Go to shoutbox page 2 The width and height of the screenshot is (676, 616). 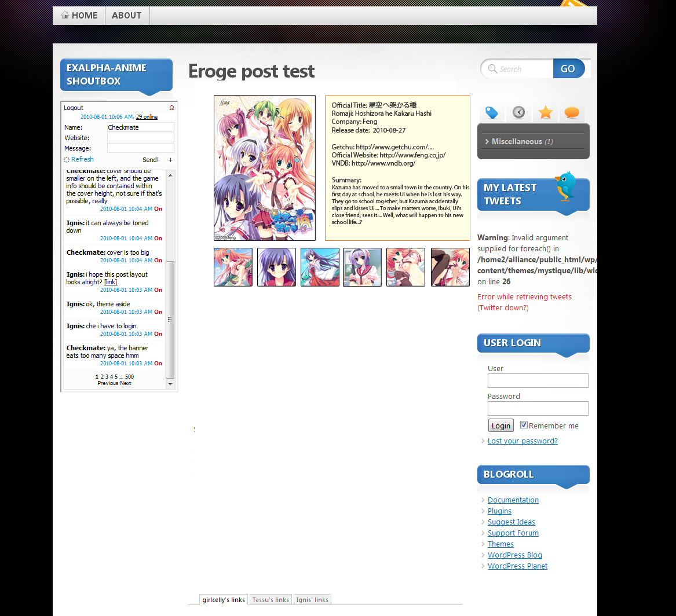102,376
